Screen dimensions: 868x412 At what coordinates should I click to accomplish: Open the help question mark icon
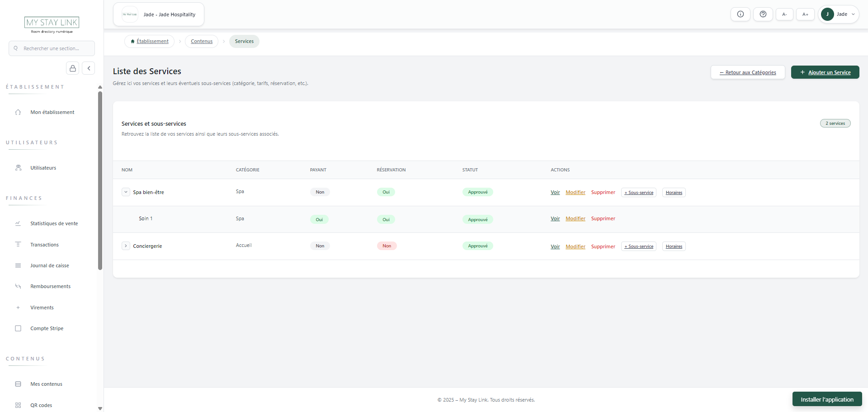point(763,14)
